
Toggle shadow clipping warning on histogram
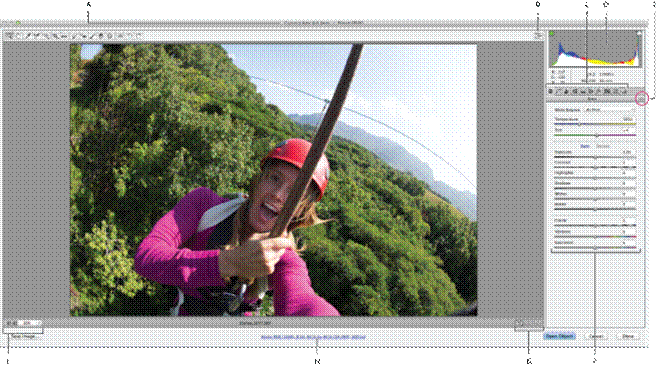click(x=551, y=33)
